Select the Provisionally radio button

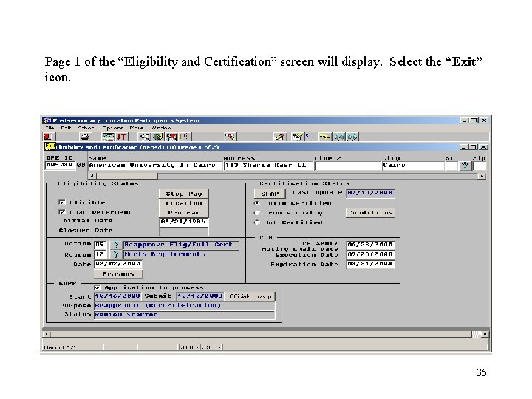(257, 213)
